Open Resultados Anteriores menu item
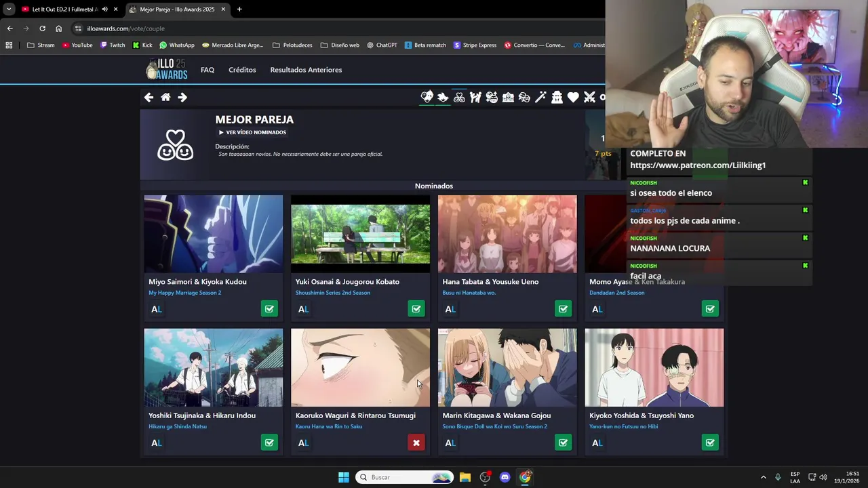The image size is (868, 488). tap(306, 70)
